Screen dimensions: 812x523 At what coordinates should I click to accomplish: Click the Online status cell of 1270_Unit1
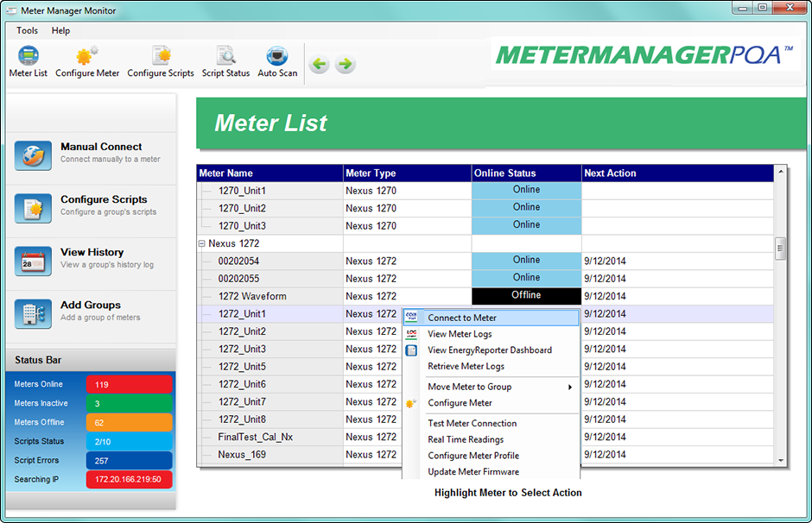click(526, 191)
